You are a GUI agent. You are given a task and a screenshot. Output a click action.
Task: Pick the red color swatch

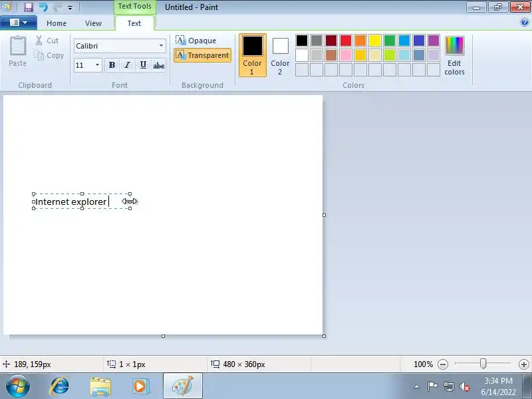point(345,41)
